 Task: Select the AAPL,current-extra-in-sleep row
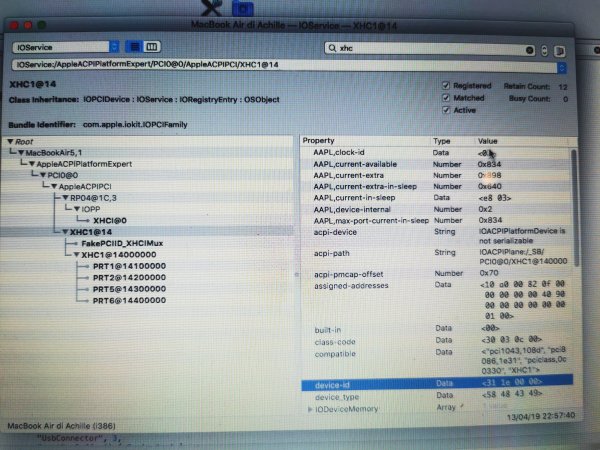435,186
